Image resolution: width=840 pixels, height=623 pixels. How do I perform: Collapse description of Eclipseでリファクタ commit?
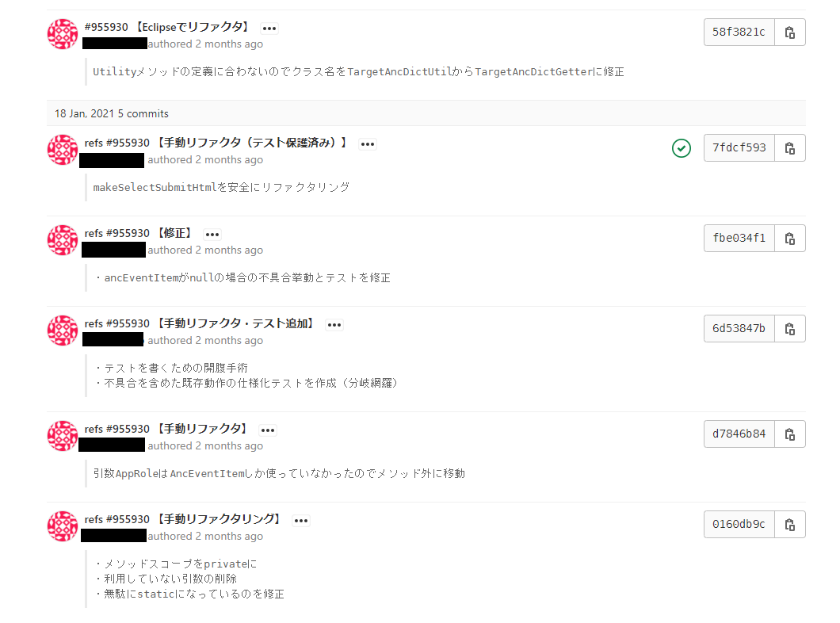(269, 29)
